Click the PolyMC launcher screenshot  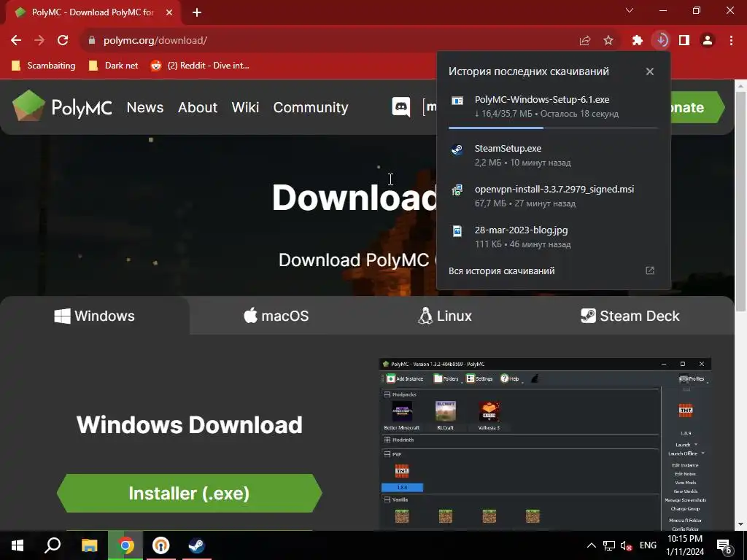pos(545,444)
